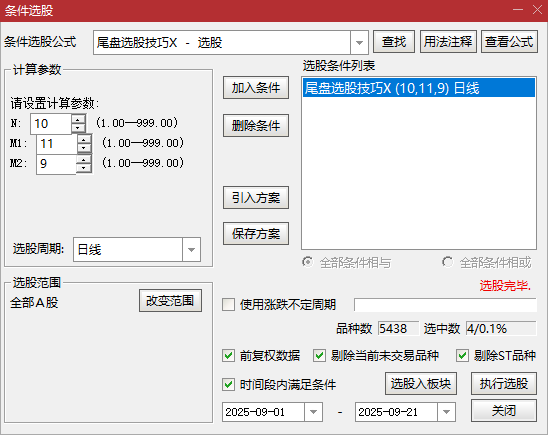Click 执行选股 to run screening
This screenshot has height=435, width=548.
504,384
